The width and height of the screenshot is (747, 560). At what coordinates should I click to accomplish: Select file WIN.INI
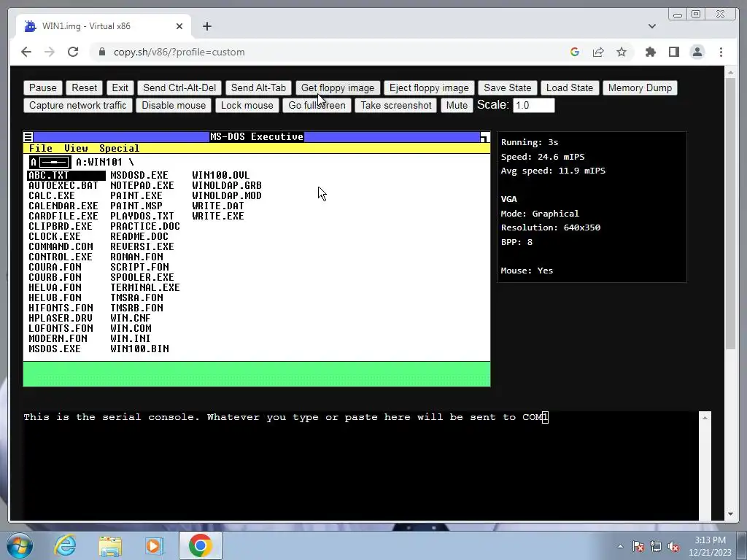(130, 338)
